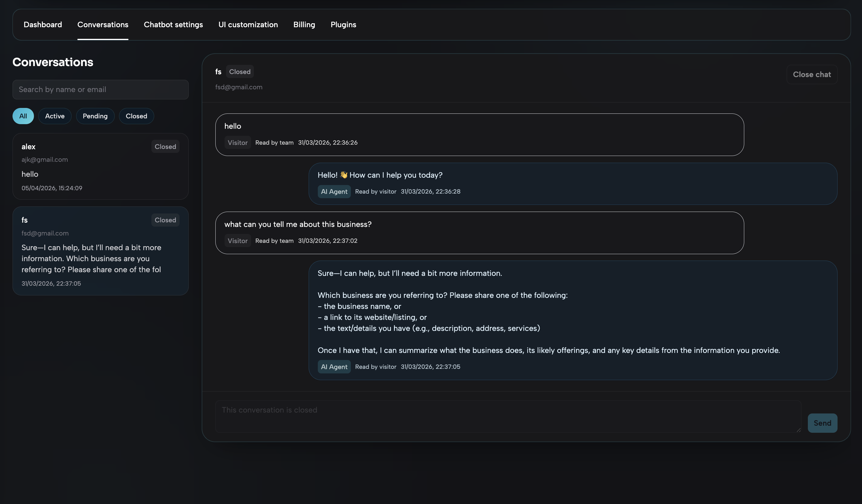Click the Closed badge on fs card
The width and height of the screenshot is (862, 504).
[165, 220]
